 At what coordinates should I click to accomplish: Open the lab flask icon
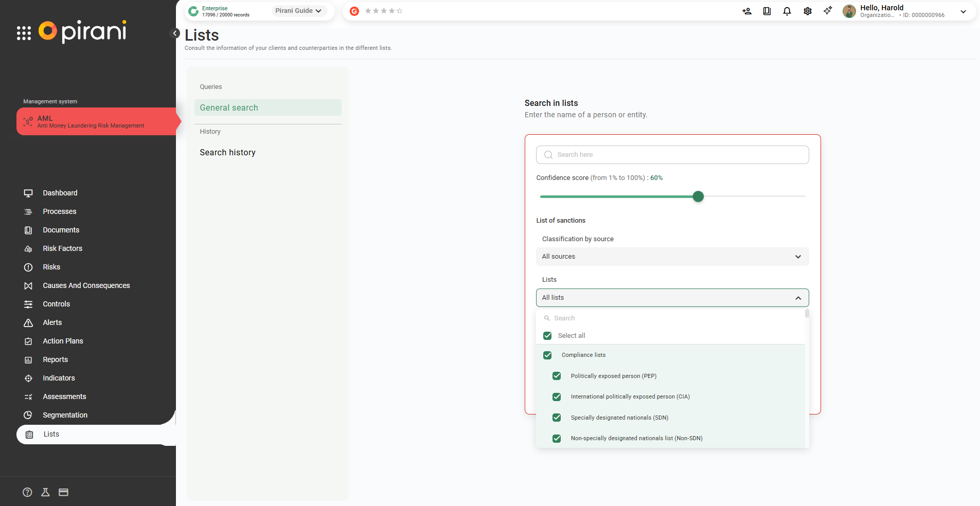(45, 492)
